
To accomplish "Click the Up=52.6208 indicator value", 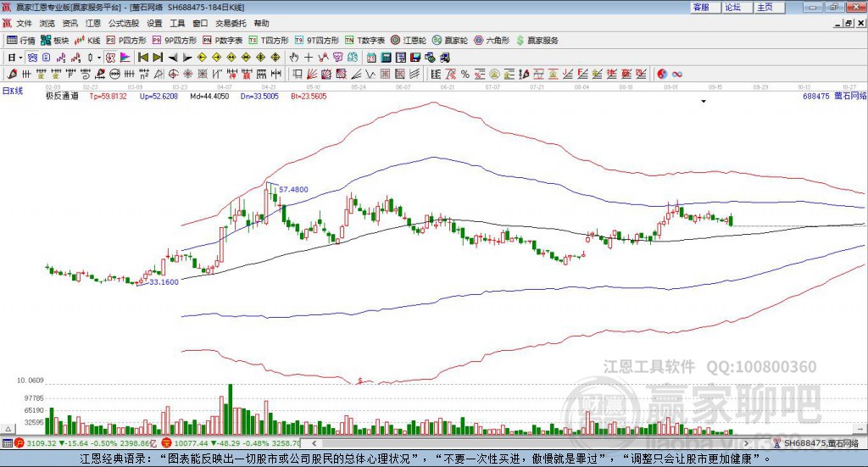I will click(159, 97).
